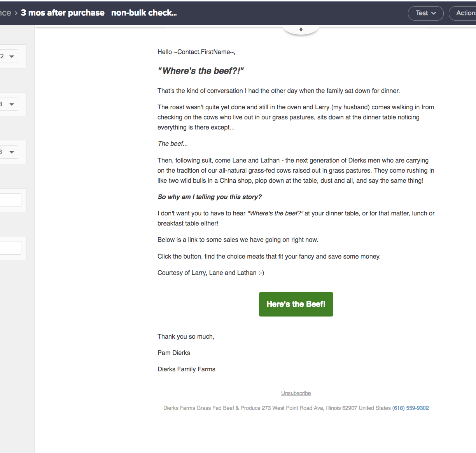Go back via the breadcrumb link before the title
The height and width of the screenshot is (453, 476).
coord(5,13)
